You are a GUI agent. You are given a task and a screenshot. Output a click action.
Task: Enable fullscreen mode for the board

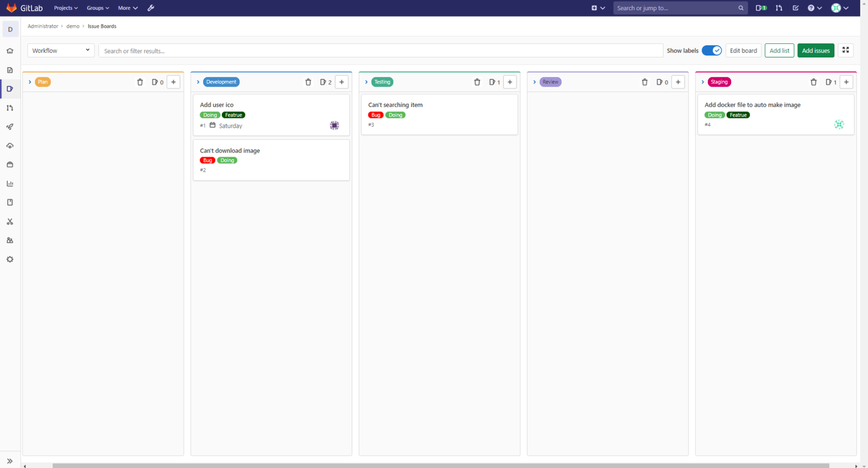pos(846,50)
